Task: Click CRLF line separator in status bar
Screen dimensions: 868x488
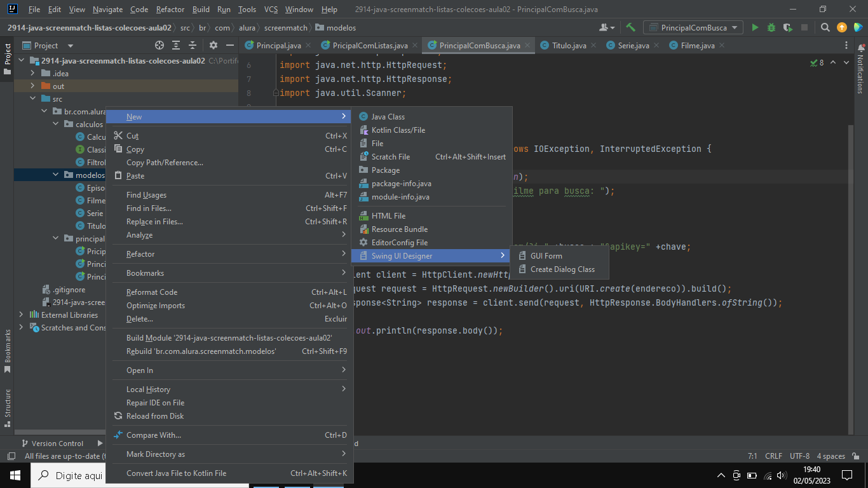Action: [x=773, y=456]
